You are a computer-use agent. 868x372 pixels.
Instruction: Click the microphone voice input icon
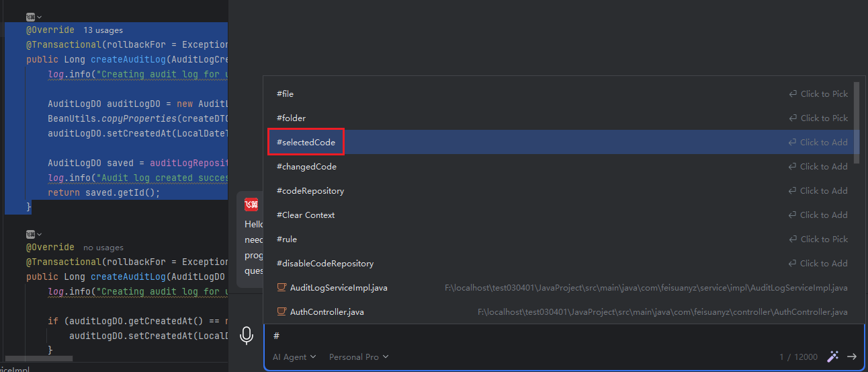coord(247,335)
